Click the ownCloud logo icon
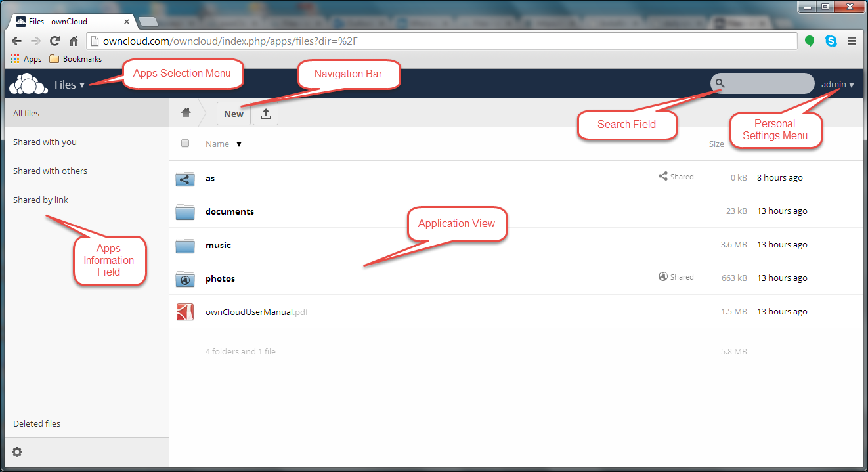This screenshot has height=472, width=868. point(28,84)
